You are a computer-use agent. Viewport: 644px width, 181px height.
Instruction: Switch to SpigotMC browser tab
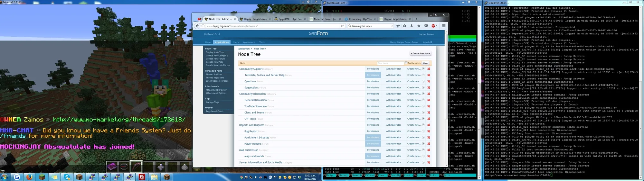[290, 19]
